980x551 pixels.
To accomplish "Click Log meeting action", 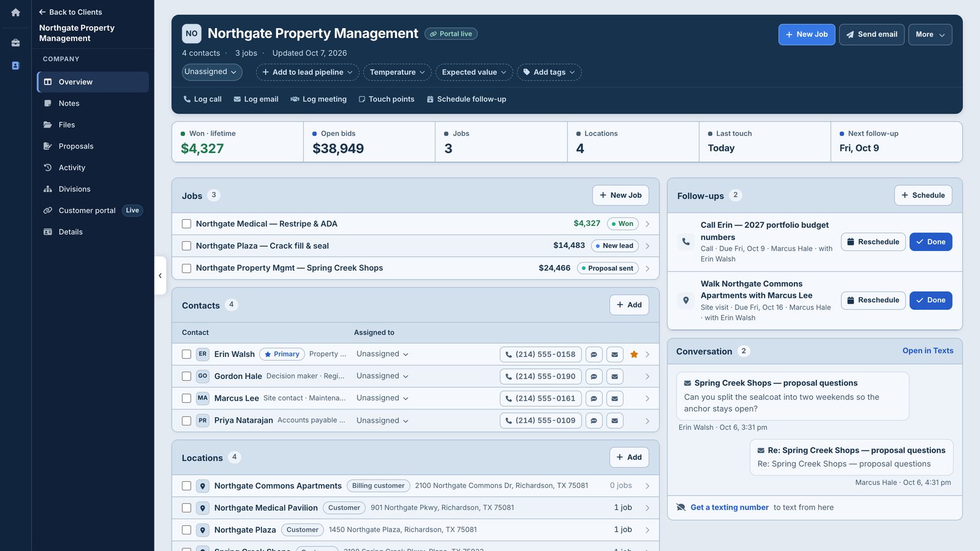I will 318,99.
